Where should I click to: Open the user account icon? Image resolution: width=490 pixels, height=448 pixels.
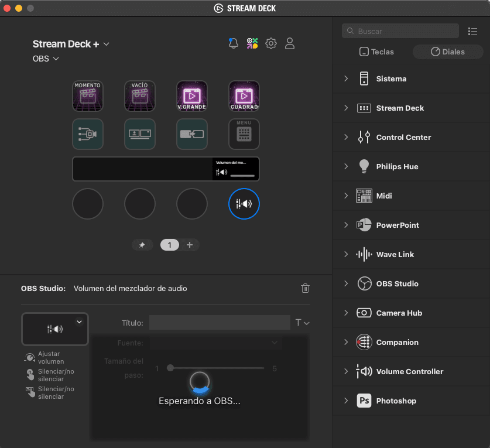(x=290, y=43)
